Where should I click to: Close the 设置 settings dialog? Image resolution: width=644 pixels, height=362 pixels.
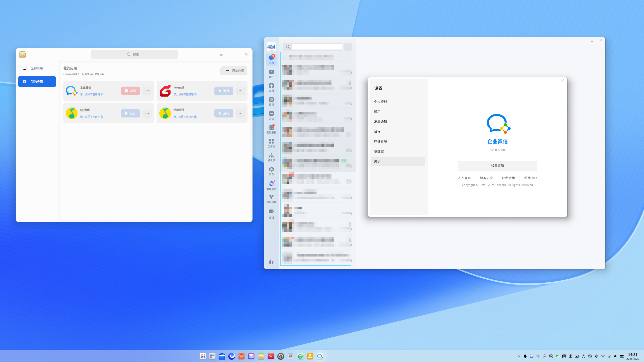pyautogui.click(x=563, y=80)
